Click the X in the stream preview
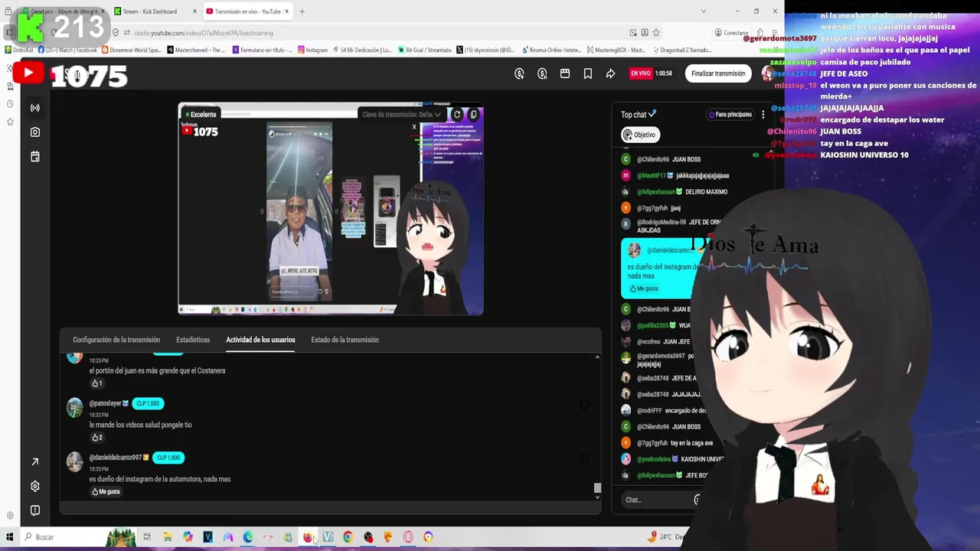 414,127
